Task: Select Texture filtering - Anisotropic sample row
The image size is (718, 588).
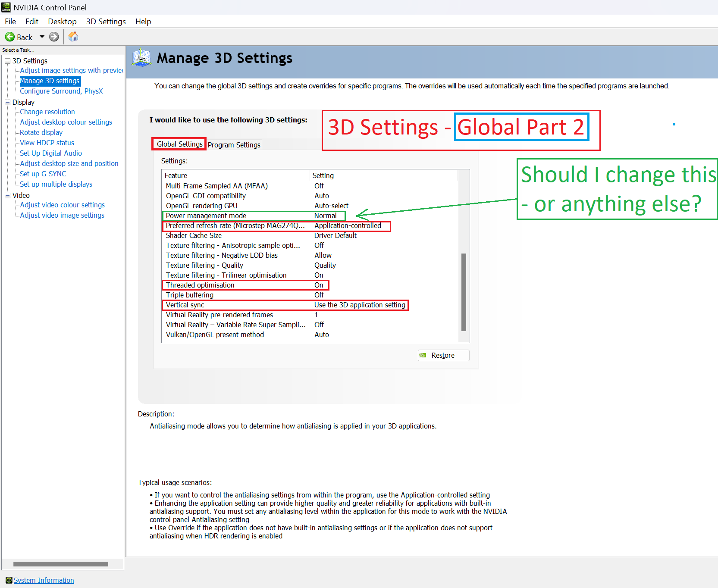Action: pyautogui.click(x=309, y=245)
